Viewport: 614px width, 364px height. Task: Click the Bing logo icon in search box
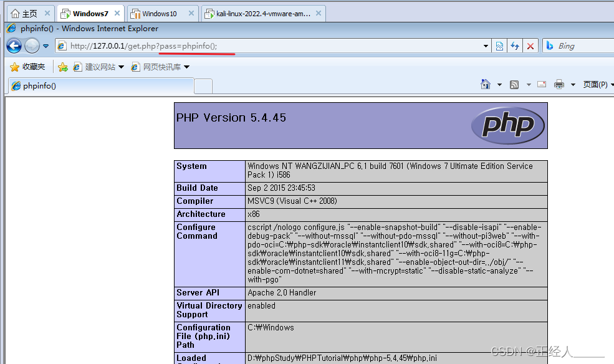pyautogui.click(x=550, y=45)
